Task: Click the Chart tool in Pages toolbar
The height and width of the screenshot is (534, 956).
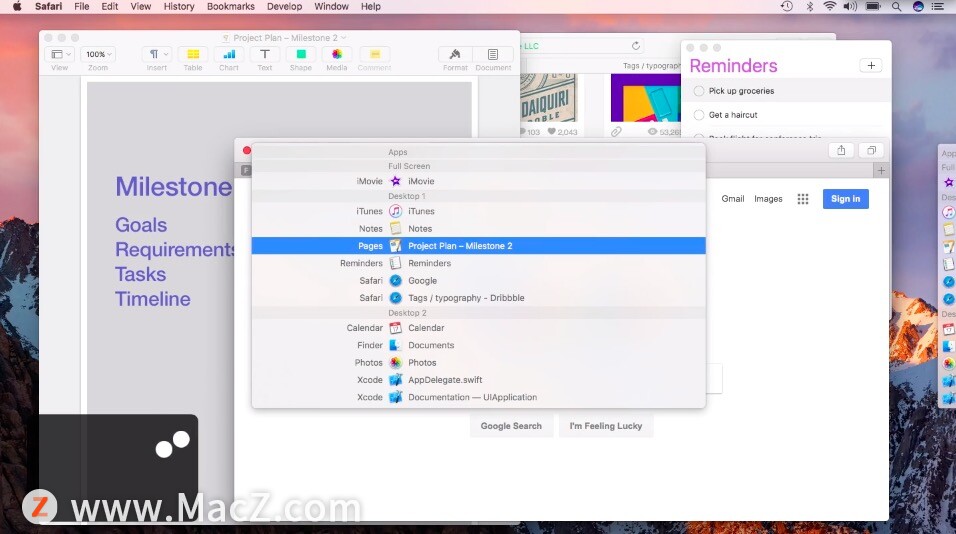Action: [x=229, y=54]
